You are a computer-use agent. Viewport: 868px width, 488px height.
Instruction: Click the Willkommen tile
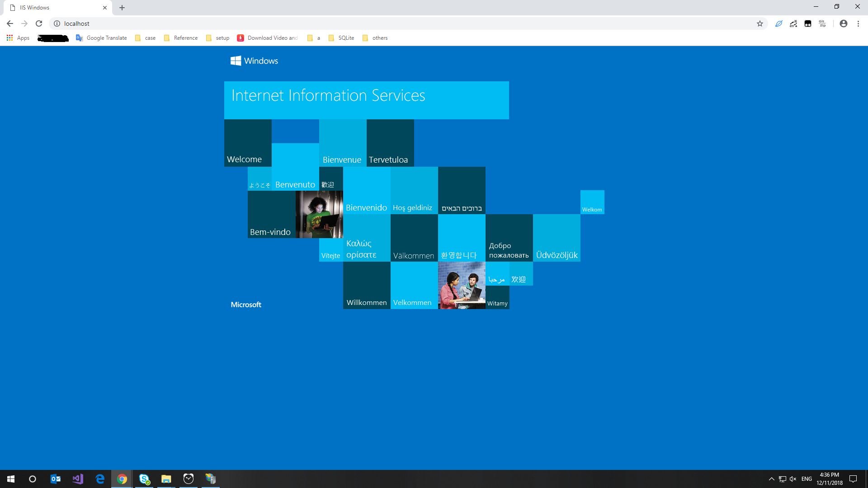click(x=367, y=285)
